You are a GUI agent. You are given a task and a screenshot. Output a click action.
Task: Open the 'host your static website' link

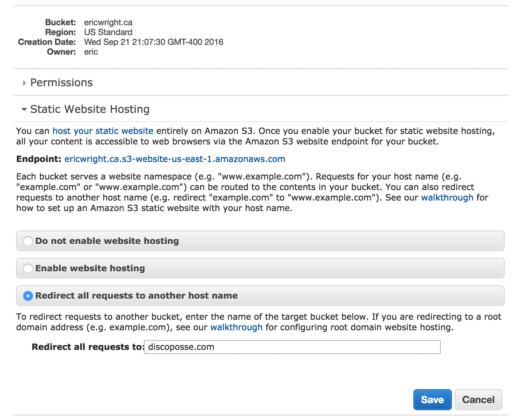103,131
